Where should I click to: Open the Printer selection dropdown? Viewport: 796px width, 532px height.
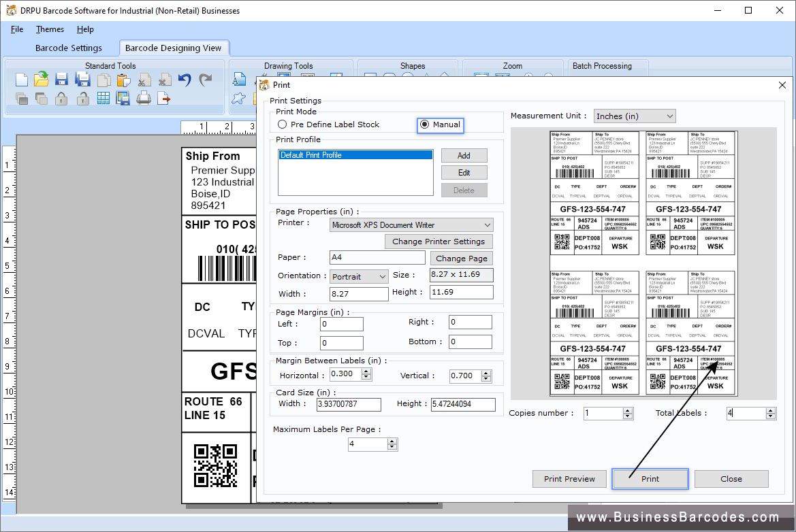[x=488, y=225]
